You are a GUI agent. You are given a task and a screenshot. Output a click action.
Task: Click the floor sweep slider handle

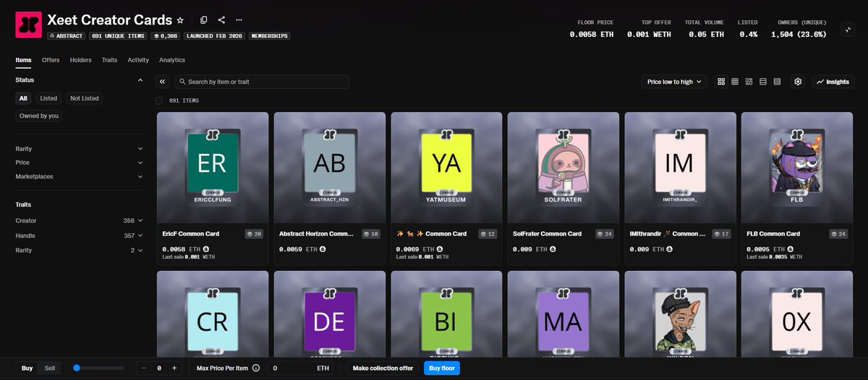(x=77, y=368)
